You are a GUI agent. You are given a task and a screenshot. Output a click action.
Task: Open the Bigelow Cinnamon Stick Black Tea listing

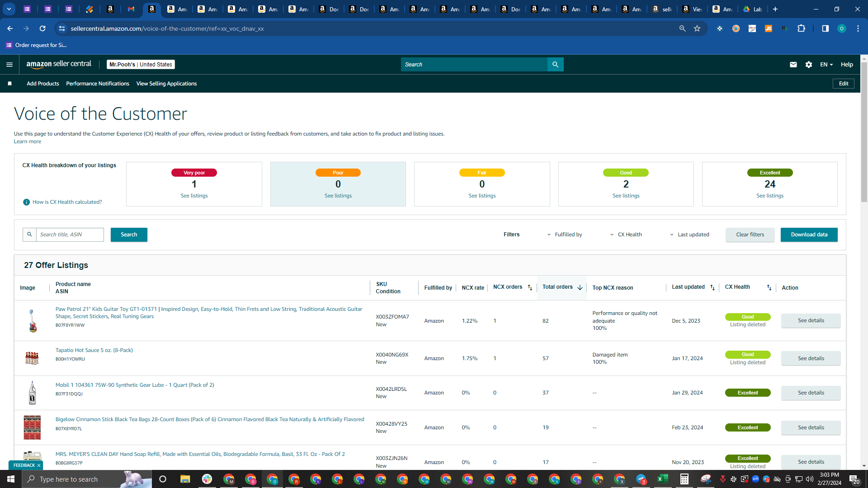(x=210, y=419)
